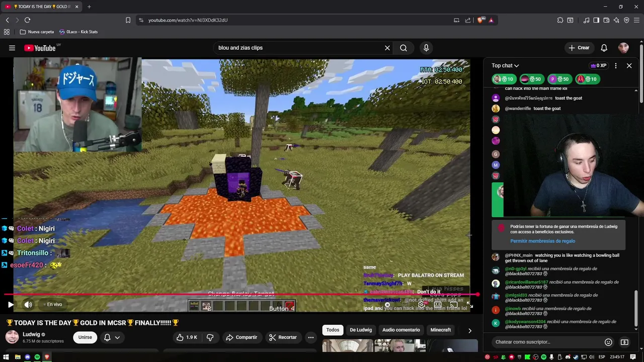Reload the current page

[27, 20]
